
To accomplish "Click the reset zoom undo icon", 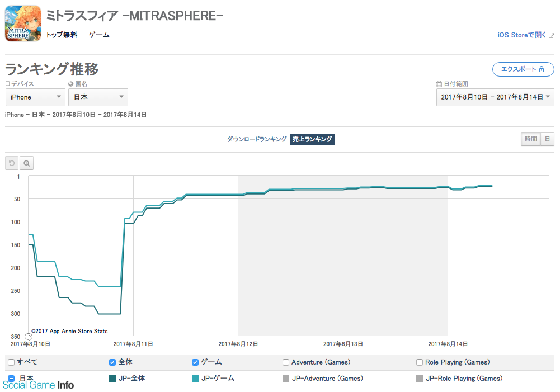I will click(x=12, y=163).
